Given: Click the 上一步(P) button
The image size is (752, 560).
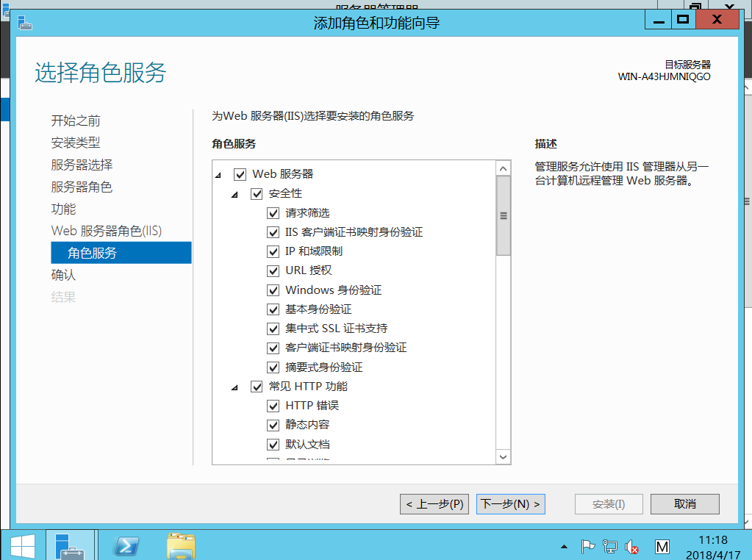Looking at the screenshot, I should pos(434,504).
